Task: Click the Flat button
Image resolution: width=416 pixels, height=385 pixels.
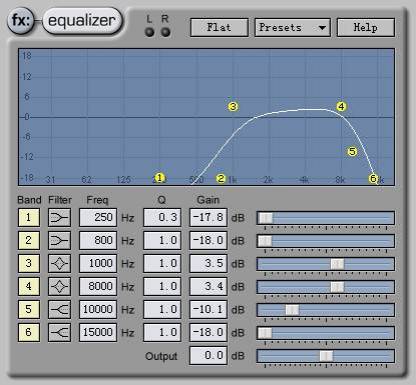Action: point(219,27)
